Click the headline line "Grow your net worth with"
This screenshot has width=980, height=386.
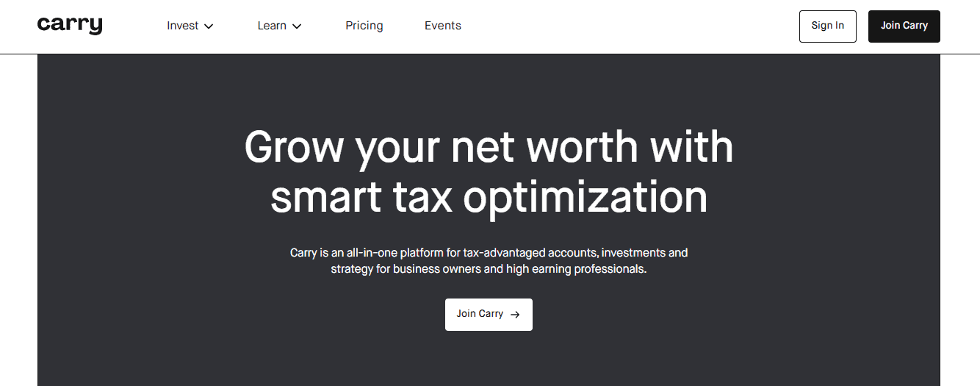pyautogui.click(x=489, y=146)
